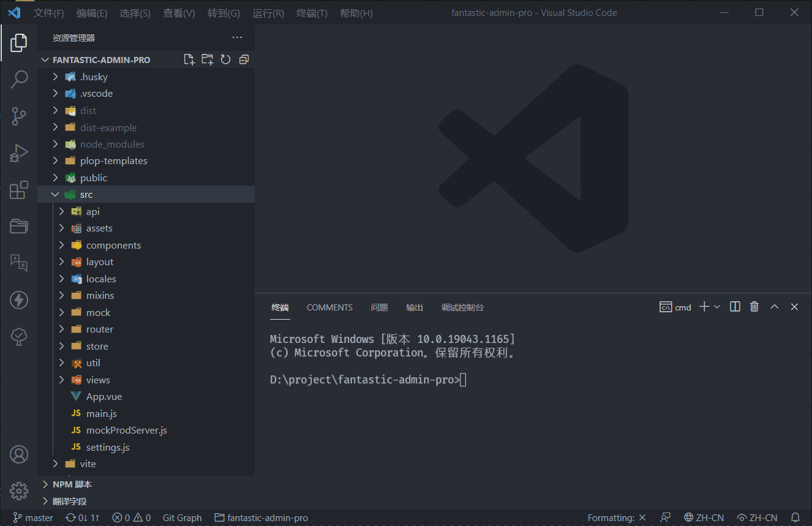Toggle Formatting status in status bar
The width and height of the screenshot is (812, 526).
click(616, 517)
